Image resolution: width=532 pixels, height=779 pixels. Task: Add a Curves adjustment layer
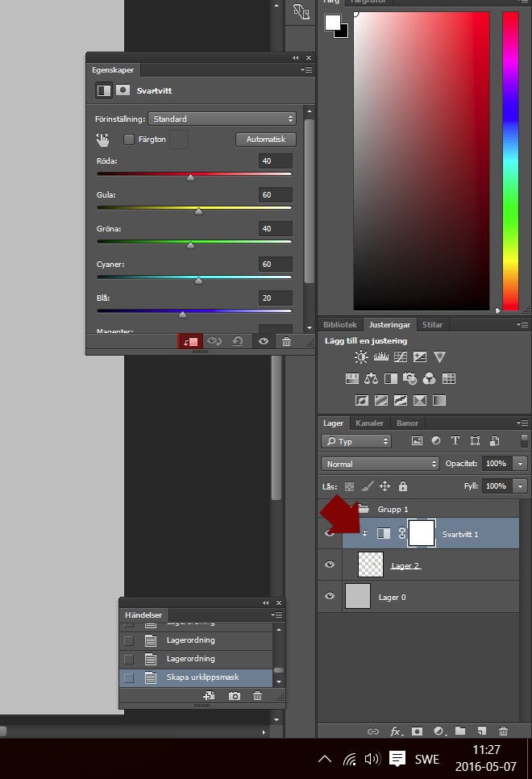[401, 356]
